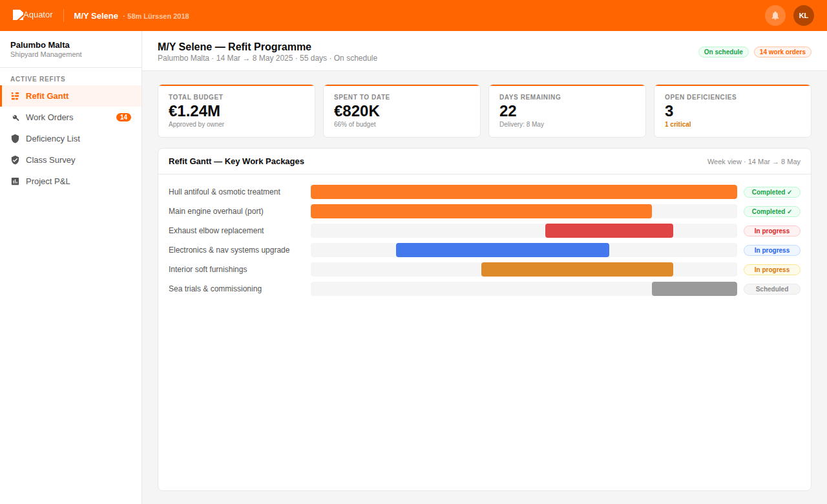The image size is (827, 504).
Task: Click Palumbo Malta shipyard name in sidebar
Action: coord(40,45)
